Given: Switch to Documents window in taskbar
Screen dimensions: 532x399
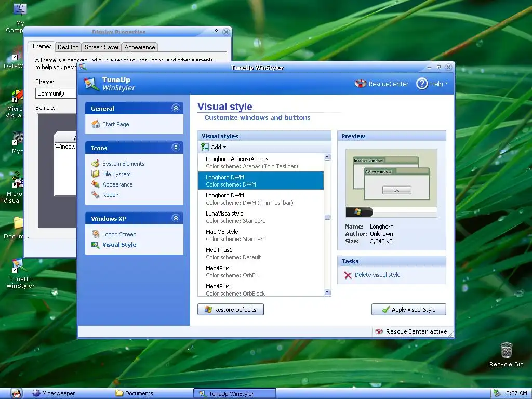Looking at the screenshot, I should pos(135,393).
